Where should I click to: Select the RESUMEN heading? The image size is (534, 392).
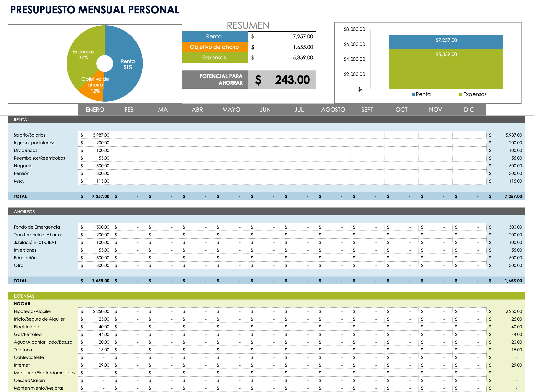click(x=248, y=25)
